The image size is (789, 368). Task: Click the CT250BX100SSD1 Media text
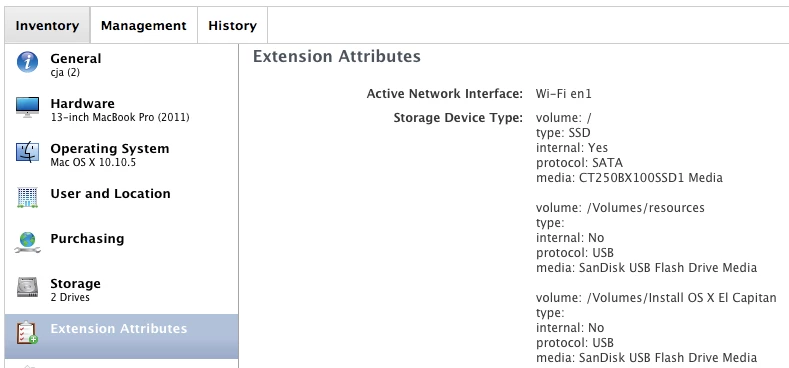pos(651,178)
